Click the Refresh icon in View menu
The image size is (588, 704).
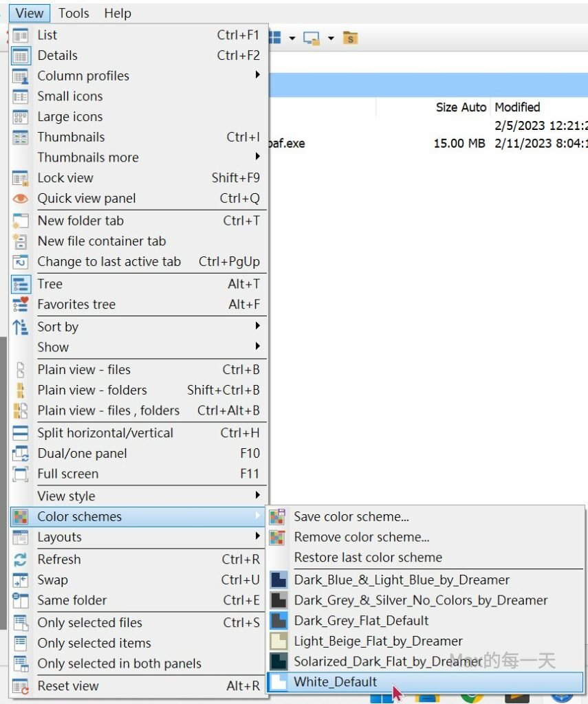point(21,560)
